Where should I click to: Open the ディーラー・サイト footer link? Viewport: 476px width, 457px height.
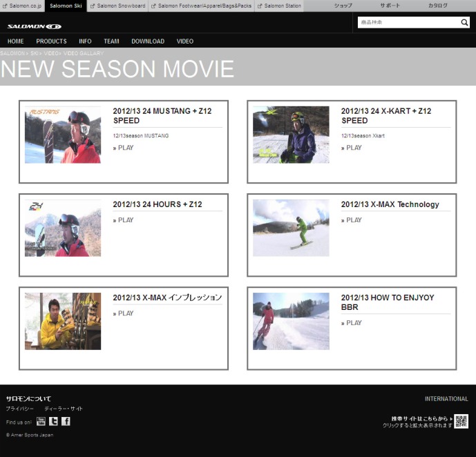(x=64, y=409)
